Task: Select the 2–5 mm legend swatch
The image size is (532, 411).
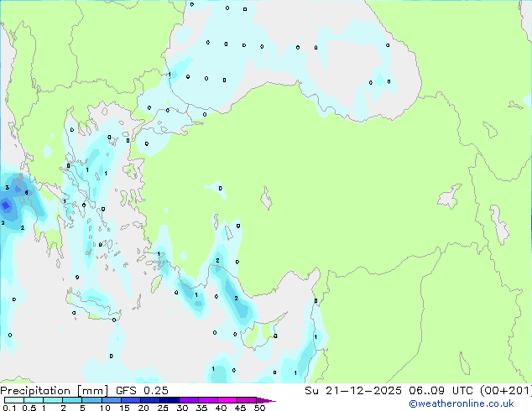Action: coord(72,400)
